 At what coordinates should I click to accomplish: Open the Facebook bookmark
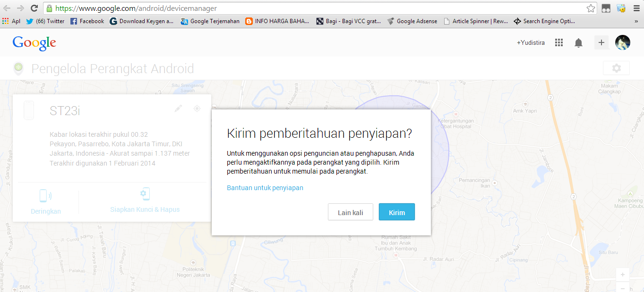[x=87, y=21]
